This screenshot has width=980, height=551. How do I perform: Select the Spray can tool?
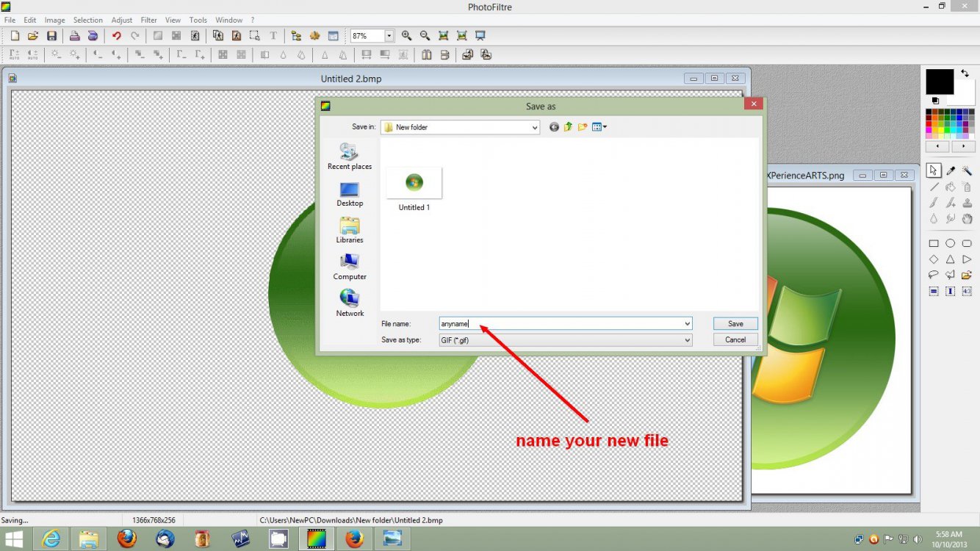coord(967,187)
